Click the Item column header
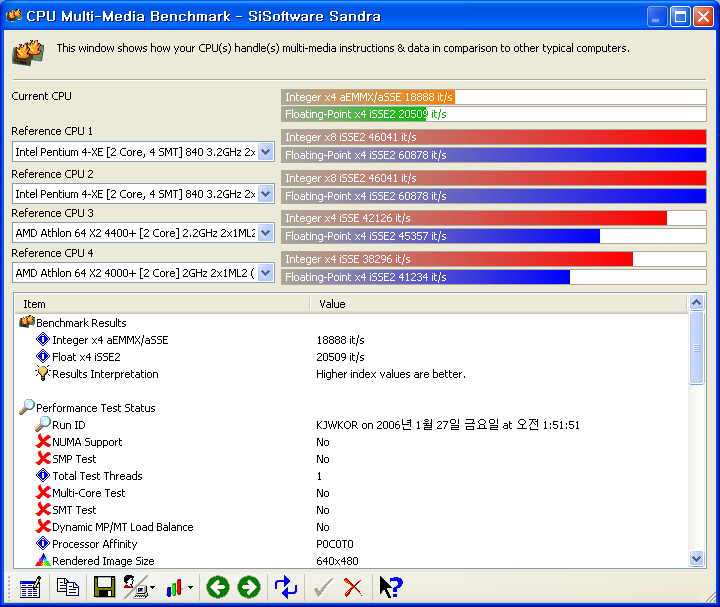This screenshot has height=607, width=720. pyautogui.click(x=162, y=304)
